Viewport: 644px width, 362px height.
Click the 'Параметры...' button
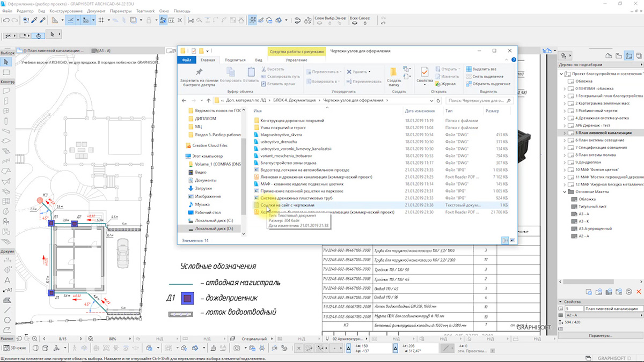click(x=600, y=335)
